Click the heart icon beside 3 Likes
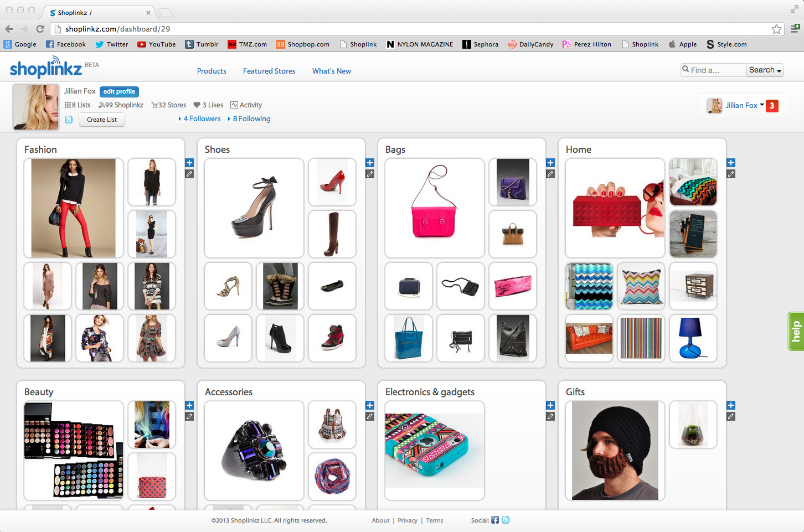 click(x=197, y=105)
